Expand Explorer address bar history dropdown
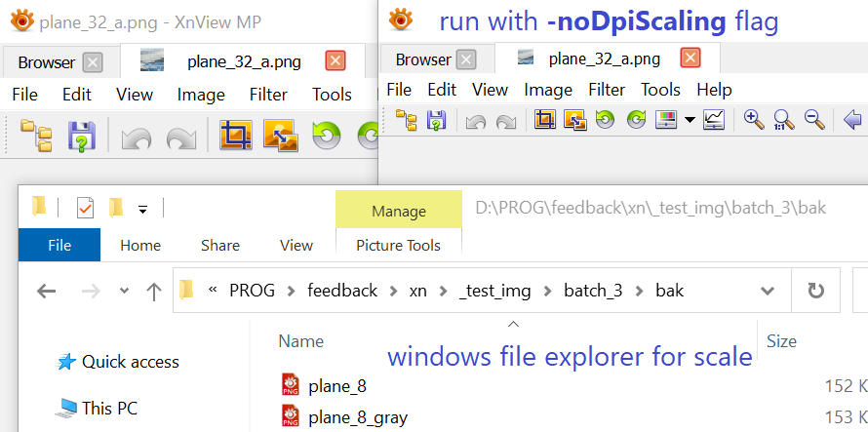 pos(767,291)
